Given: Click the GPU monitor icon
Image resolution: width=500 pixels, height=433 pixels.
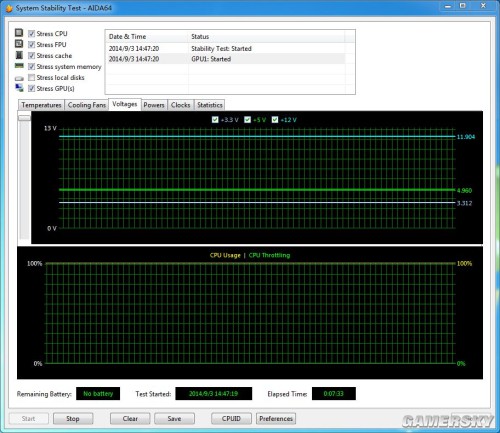Looking at the screenshot, I should coord(19,88).
